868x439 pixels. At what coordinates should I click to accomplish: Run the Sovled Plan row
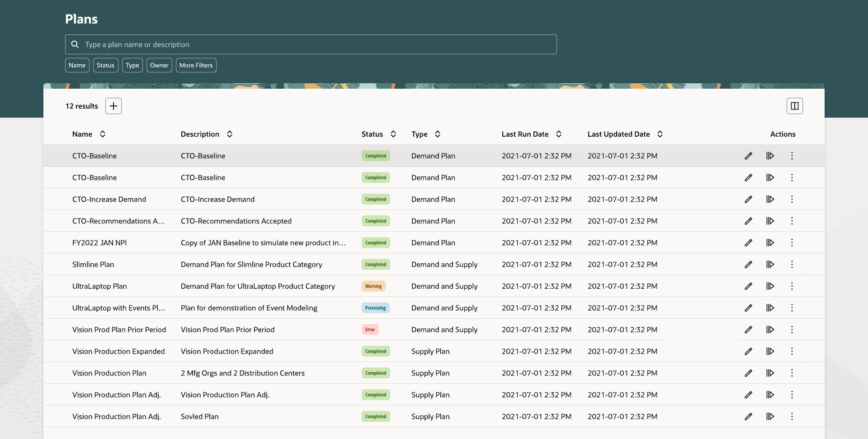(x=770, y=416)
